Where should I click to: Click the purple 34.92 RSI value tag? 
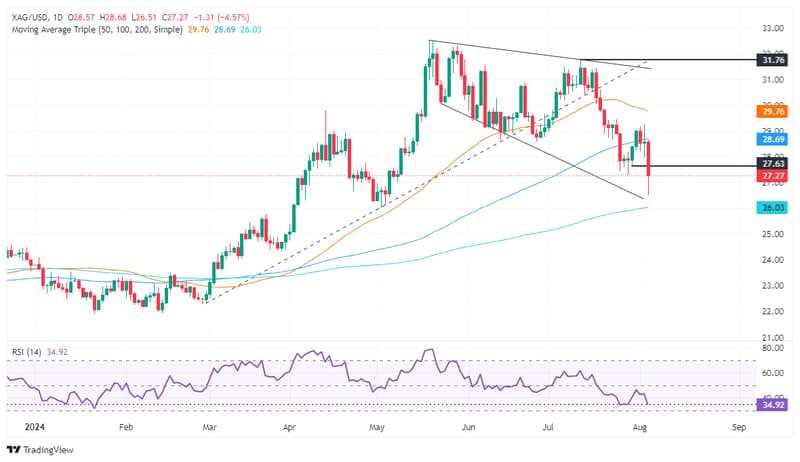(772, 405)
